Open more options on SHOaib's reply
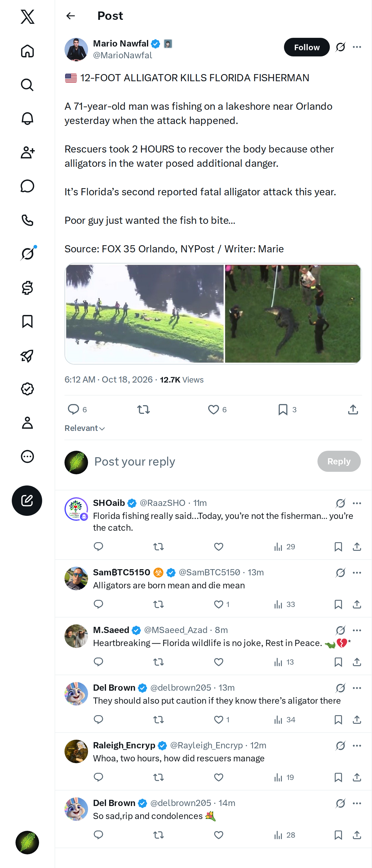Viewport: 372px width, 868px height. 357,503
